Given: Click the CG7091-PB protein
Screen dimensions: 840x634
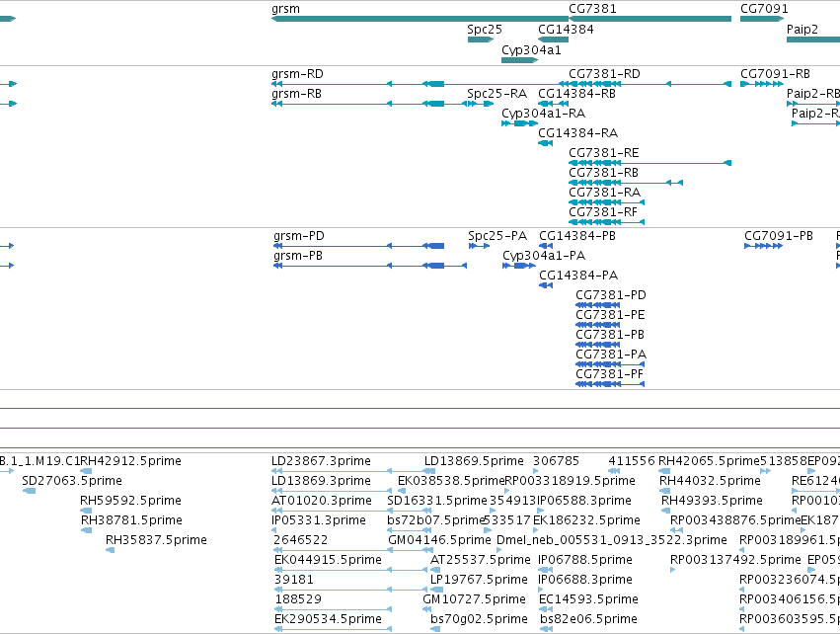Looking at the screenshot, I should click(x=763, y=246).
